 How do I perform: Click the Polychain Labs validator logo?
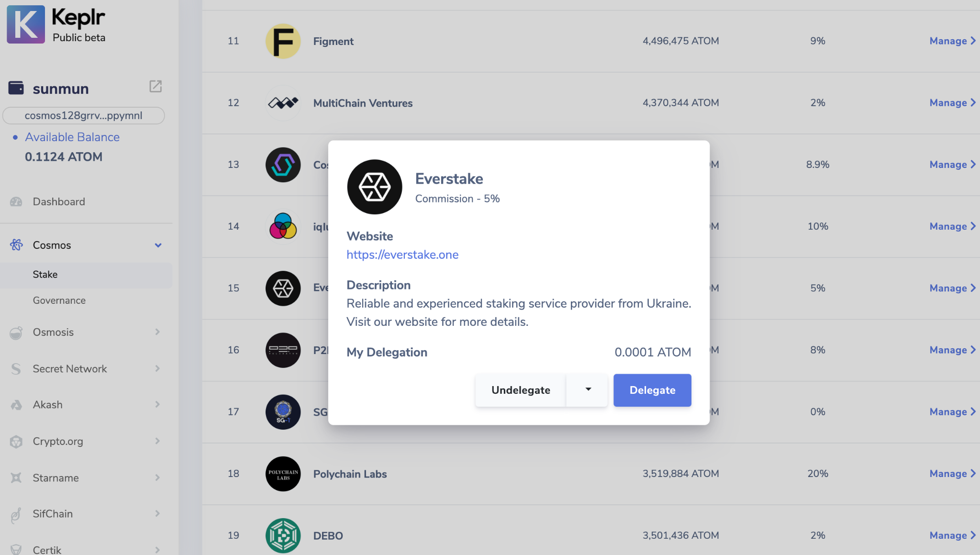click(283, 474)
